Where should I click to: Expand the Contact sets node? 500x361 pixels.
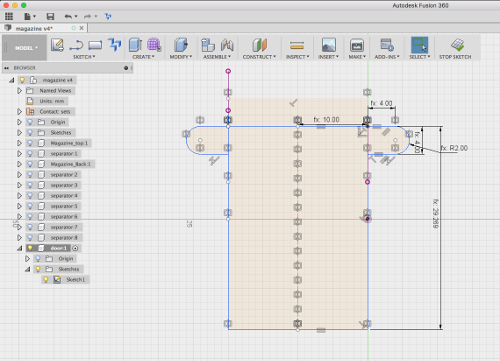click(19, 112)
